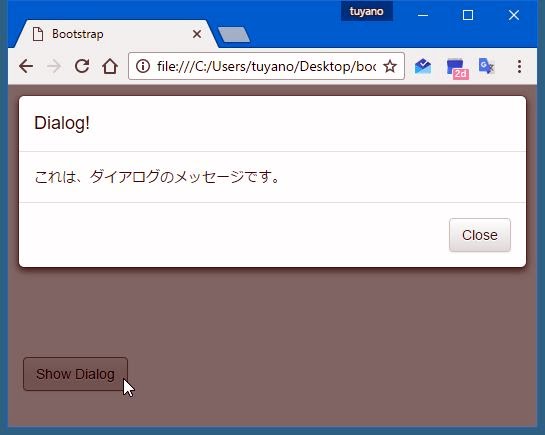Select the Bootstrap tab
The height and width of the screenshot is (435, 545).
pyautogui.click(x=115, y=34)
